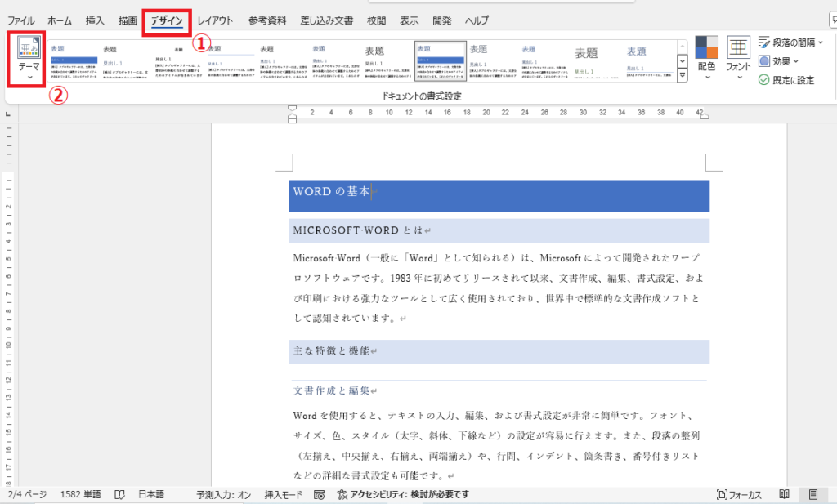837x504 pixels.
Task: Click the first-line indent marker on ruler
Action: coord(292,108)
